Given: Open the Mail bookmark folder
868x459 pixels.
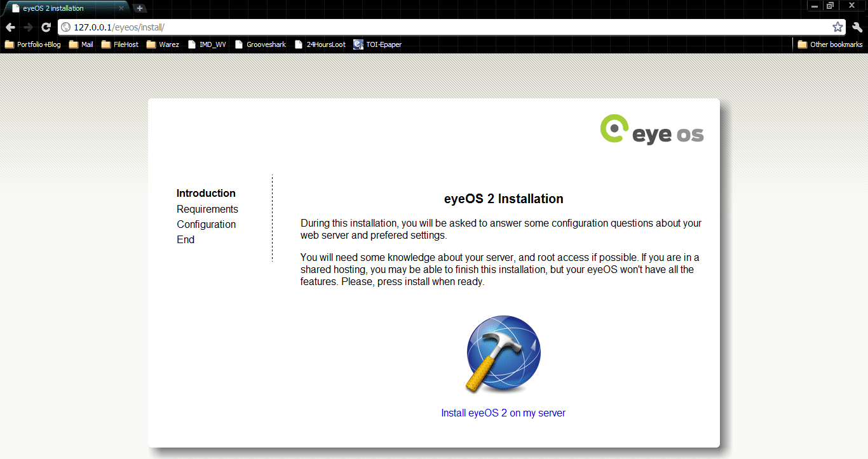Looking at the screenshot, I should [81, 44].
